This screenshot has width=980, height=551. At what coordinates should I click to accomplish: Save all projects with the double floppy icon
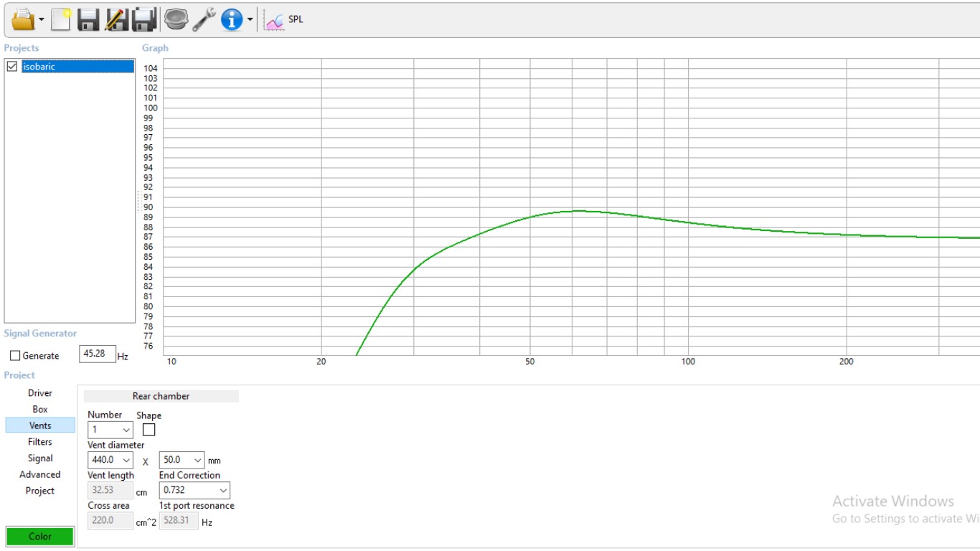tap(144, 19)
